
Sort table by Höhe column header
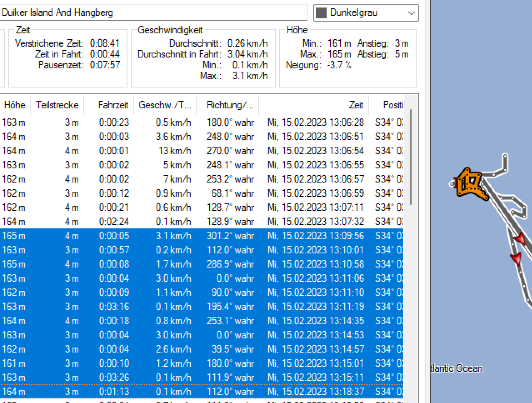(15, 105)
